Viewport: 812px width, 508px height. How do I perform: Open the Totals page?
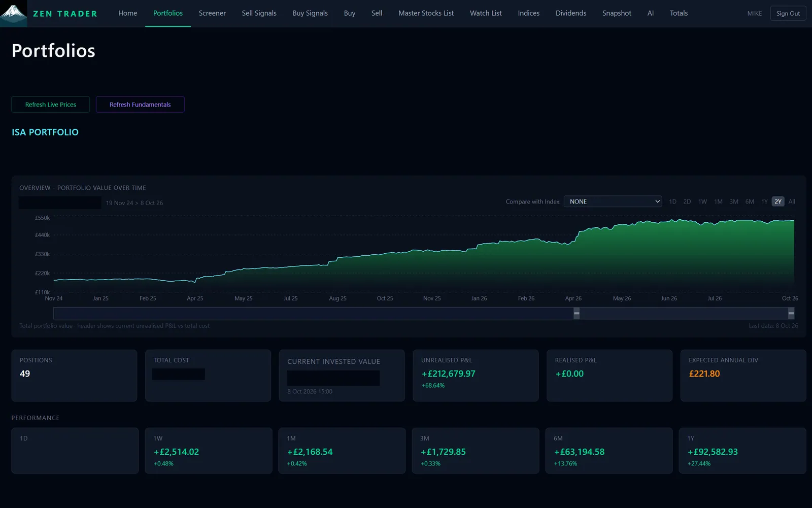679,13
